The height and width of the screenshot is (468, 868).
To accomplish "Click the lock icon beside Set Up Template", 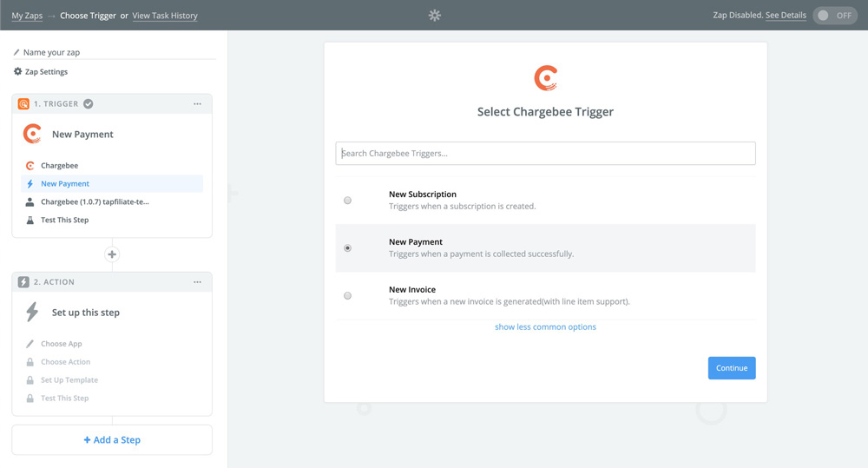I will pyautogui.click(x=30, y=380).
